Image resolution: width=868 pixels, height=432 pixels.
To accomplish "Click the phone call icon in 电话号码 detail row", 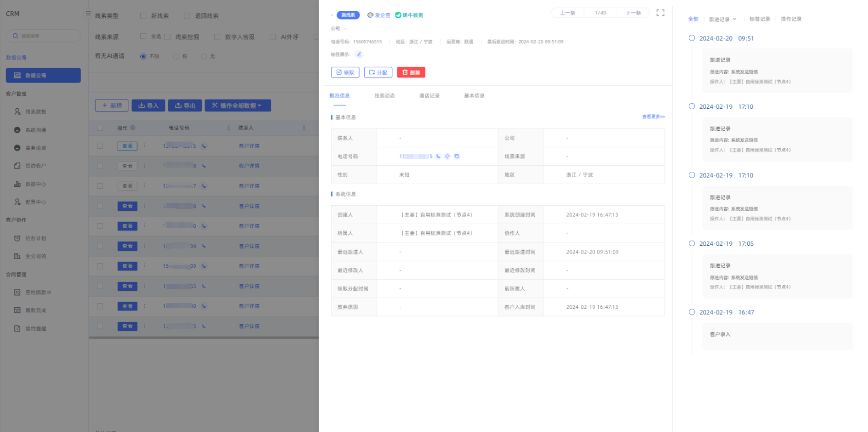I will 438,156.
